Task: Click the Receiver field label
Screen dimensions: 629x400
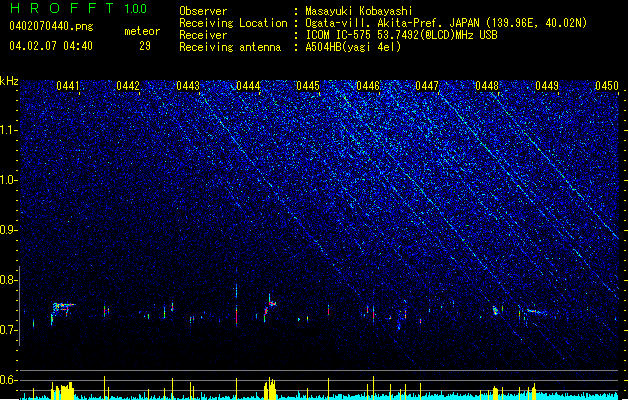Action: click(203, 35)
